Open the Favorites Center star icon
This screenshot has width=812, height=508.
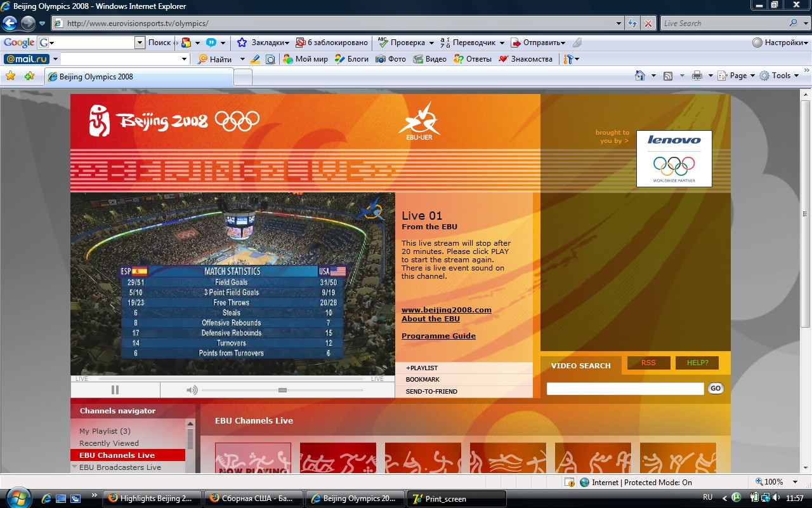click(x=10, y=76)
